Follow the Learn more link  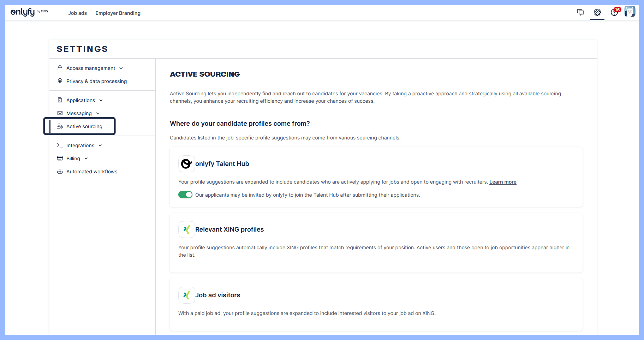click(502, 182)
